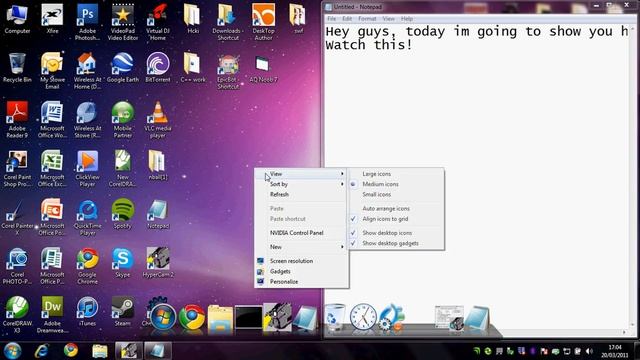The height and width of the screenshot is (360, 640).
Task: Open Virtual DJ Home shortcut
Action: pos(158,22)
